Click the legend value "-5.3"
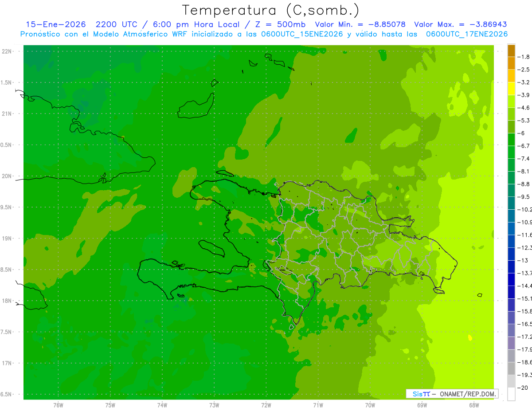532x411 pixels. (524, 121)
